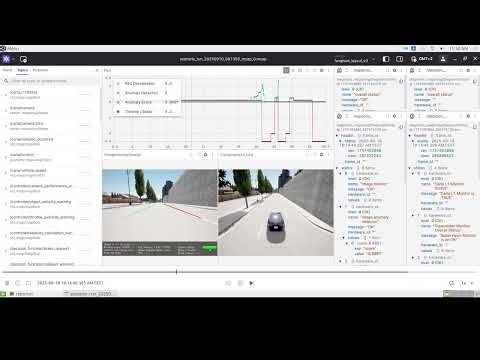Collapse status node in bottom-left Raw Messages
The width and height of the screenshot is (480, 360).
click(x=337, y=168)
